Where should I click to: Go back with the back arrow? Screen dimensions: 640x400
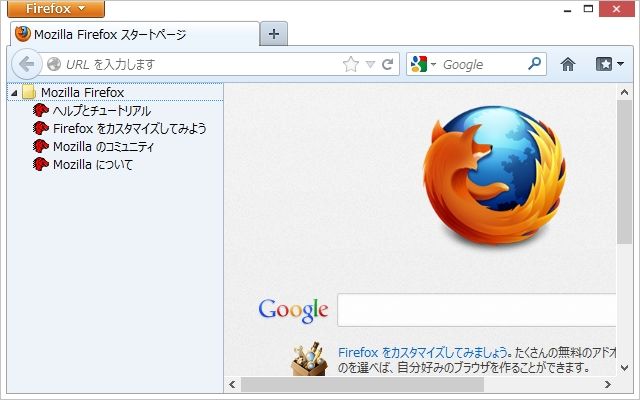(x=27, y=64)
